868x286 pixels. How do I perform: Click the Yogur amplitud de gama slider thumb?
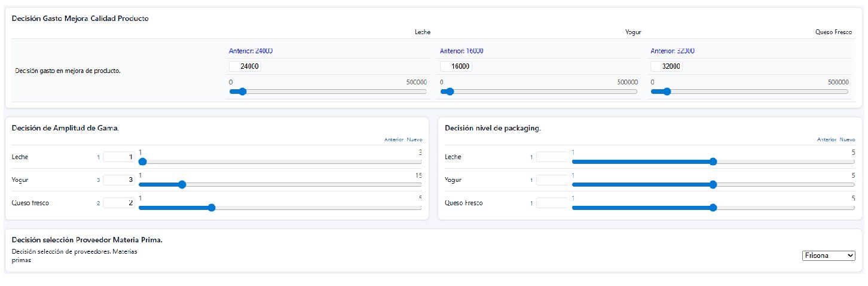coord(182,185)
